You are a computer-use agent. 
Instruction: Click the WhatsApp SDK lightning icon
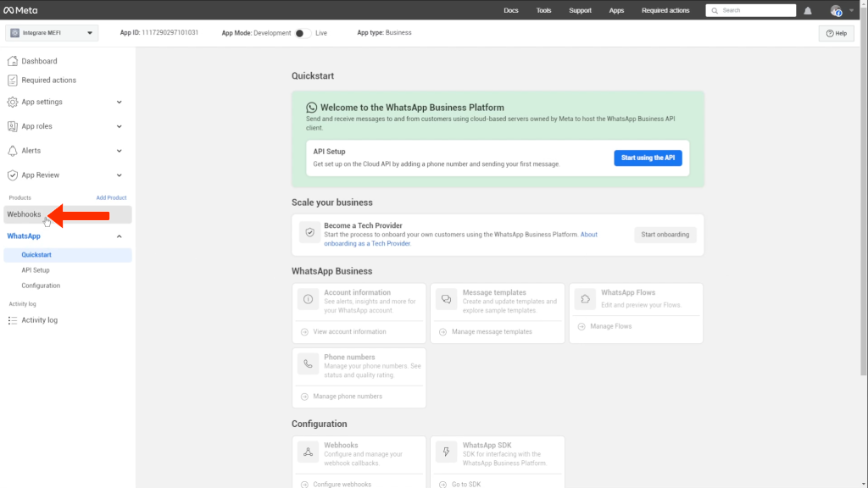(x=446, y=452)
